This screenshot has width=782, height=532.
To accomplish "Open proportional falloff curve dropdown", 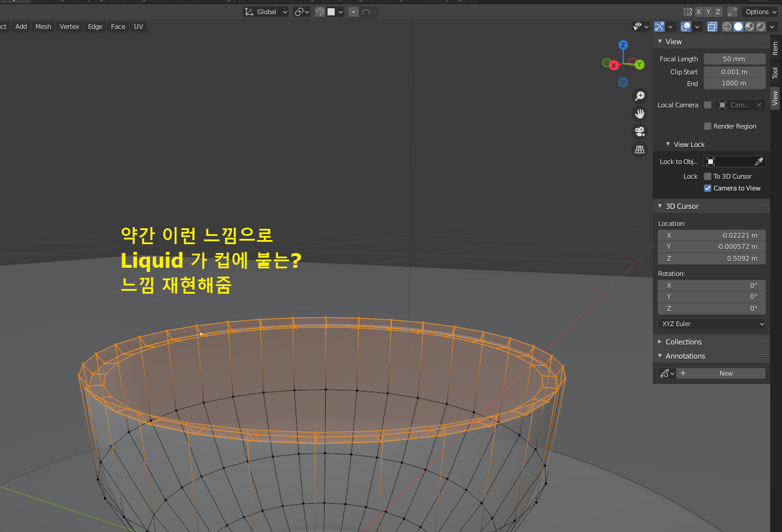I will 369,12.
